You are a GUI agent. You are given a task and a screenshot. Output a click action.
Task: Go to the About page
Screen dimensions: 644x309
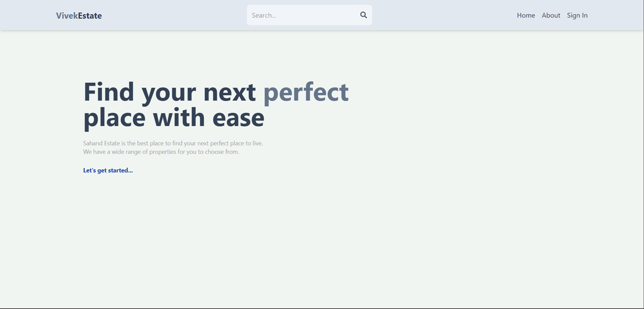coord(551,15)
